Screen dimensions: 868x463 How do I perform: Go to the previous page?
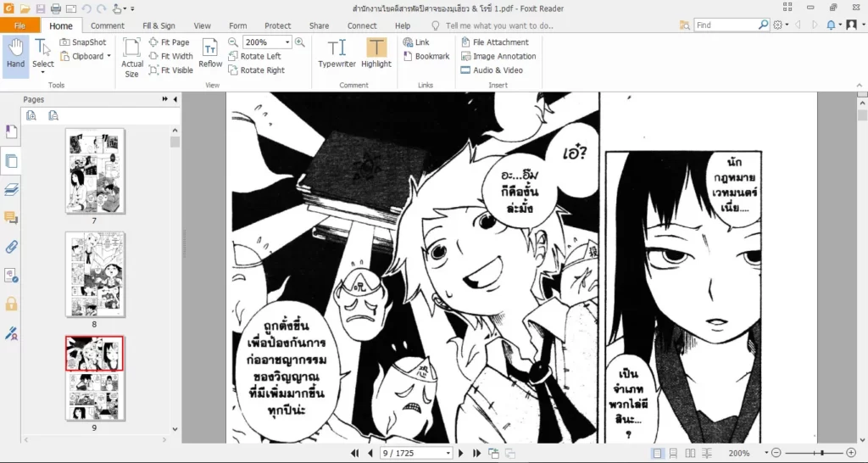click(370, 453)
